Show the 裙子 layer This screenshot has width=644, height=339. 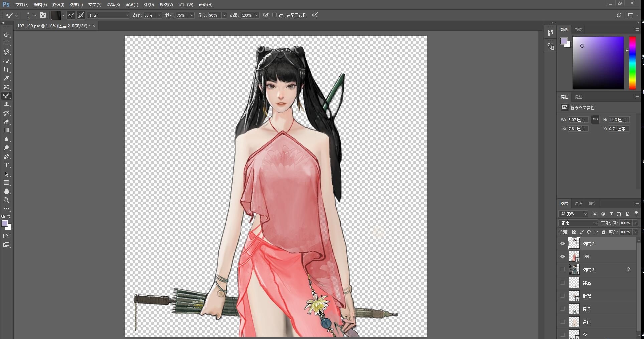coord(562,309)
